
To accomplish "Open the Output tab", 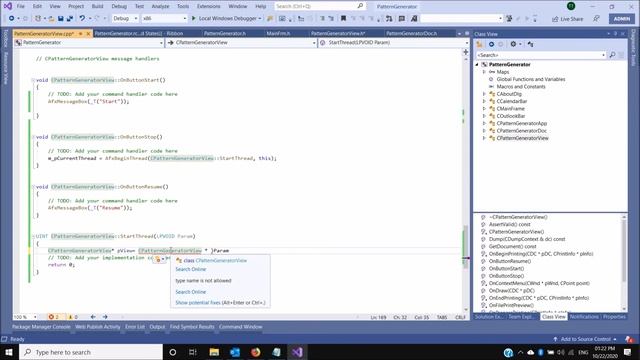I will click(x=157, y=327).
